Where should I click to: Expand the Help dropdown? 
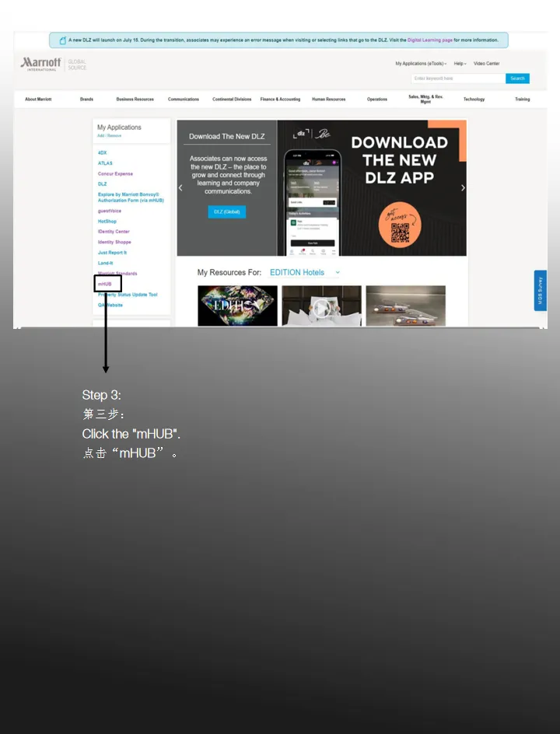(460, 64)
